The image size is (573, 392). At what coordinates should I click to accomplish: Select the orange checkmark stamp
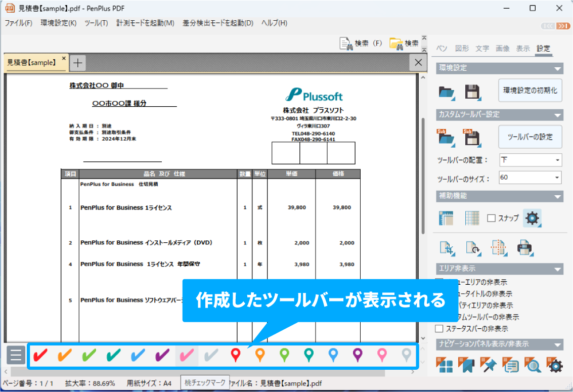tap(65, 355)
